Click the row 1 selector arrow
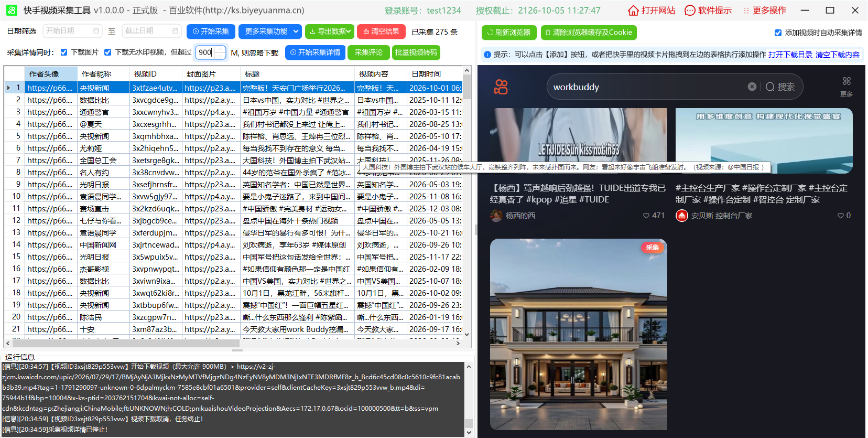Viewport: 868px width, 438px height. [x=9, y=88]
